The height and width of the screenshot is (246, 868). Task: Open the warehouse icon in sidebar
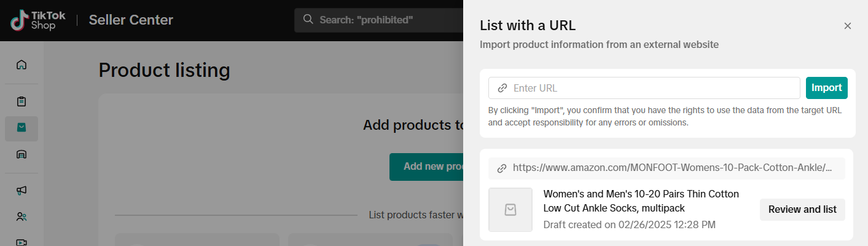22,154
